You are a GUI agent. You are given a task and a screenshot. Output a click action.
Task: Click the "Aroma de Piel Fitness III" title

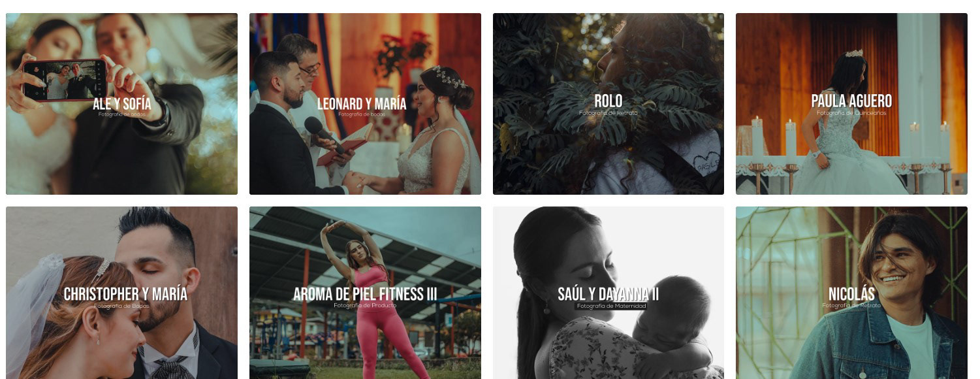pos(365,295)
